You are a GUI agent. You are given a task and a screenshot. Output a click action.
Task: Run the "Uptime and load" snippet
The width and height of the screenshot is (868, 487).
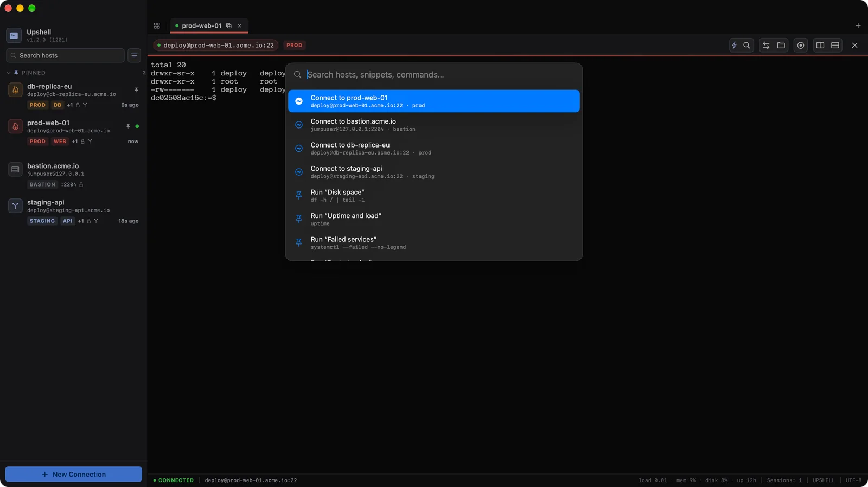coord(434,219)
